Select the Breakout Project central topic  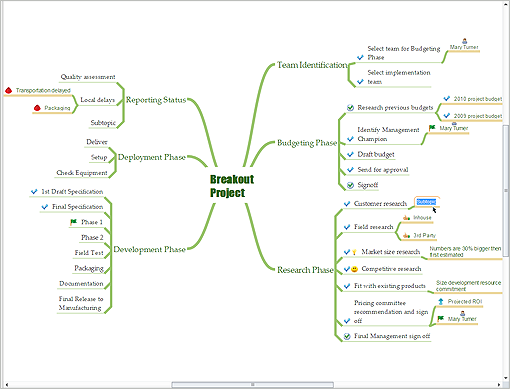point(232,186)
